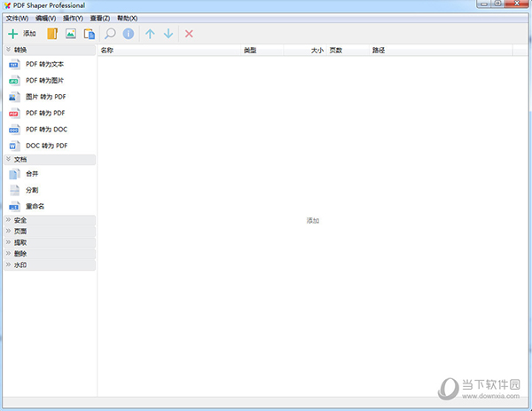Click the 分割 split icon
The height and width of the screenshot is (411, 532).
14,190
